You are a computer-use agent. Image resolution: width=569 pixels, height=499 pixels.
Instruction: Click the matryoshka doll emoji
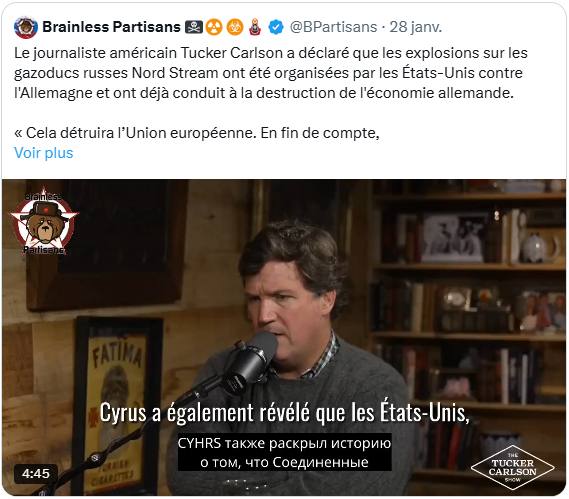pyautogui.click(x=255, y=27)
